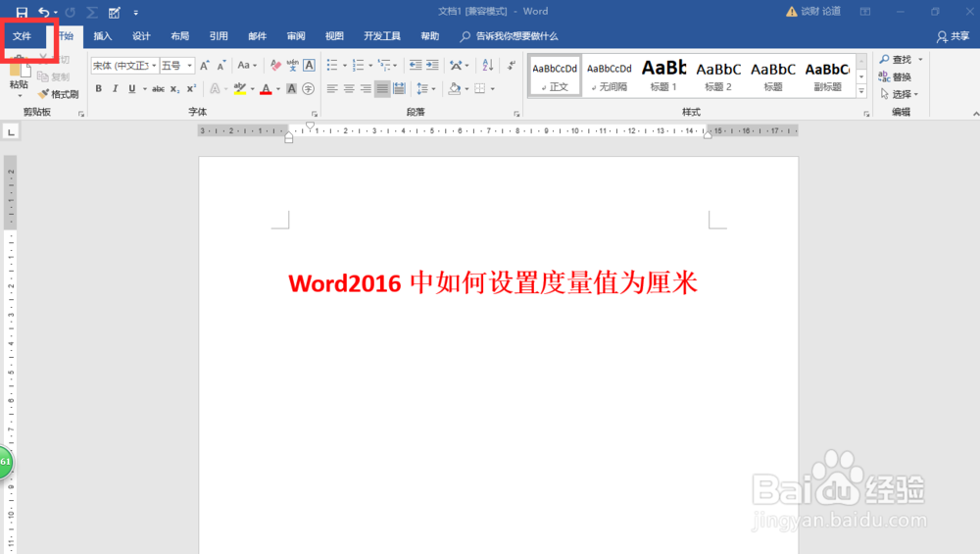This screenshot has width=980, height=554.
Task: Click the 复制 copy button
Action: tap(54, 76)
